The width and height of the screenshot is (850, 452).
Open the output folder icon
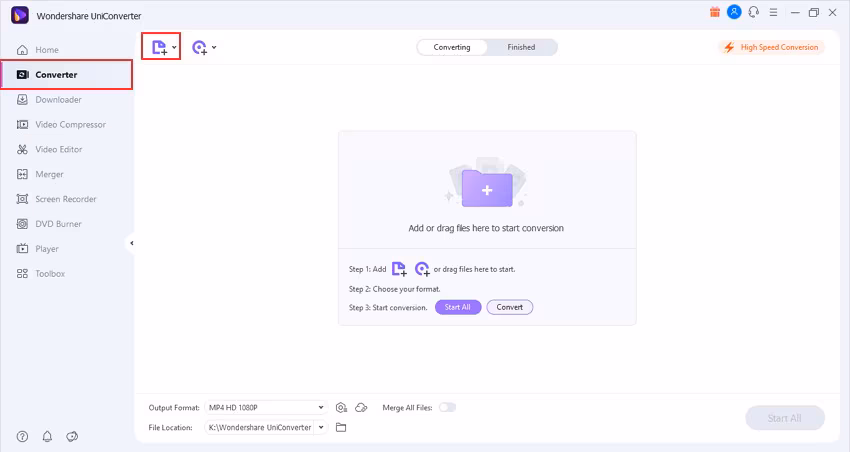tap(341, 428)
